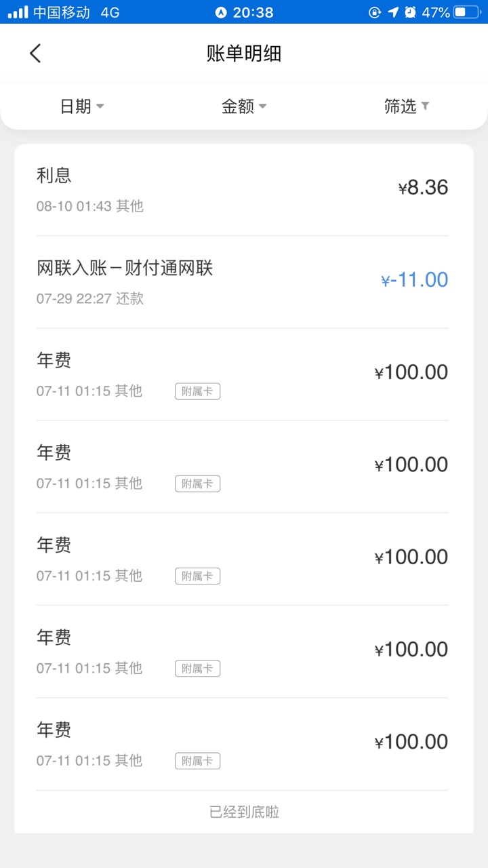Screen dimensions: 488x868
Task: Tap the 已经到底啦 footer text
Action: 244,812
